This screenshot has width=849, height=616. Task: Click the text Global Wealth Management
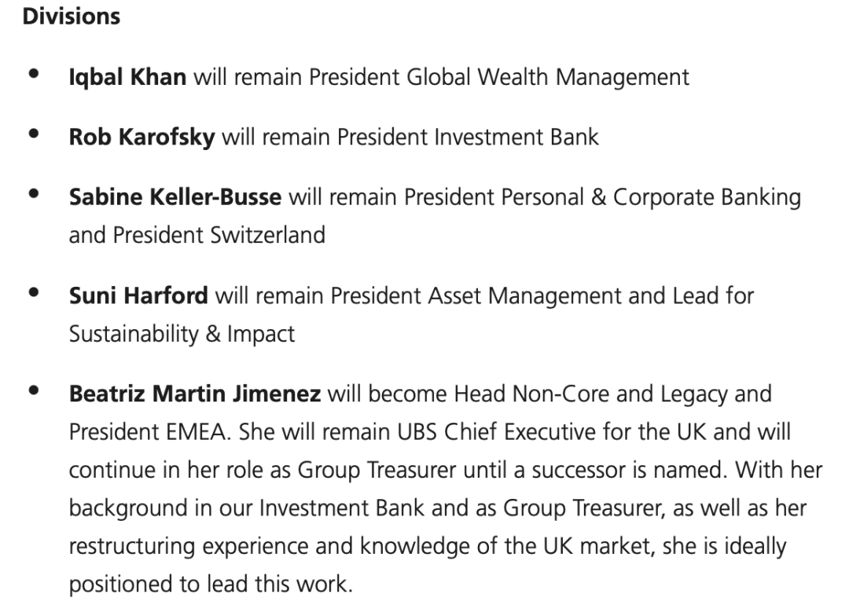[x=548, y=78]
